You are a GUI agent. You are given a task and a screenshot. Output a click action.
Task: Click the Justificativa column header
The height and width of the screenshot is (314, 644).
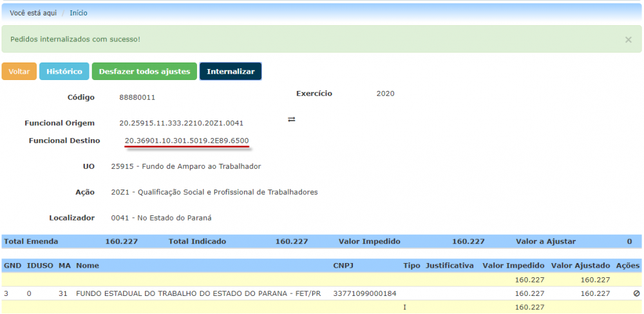[x=450, y=266]
